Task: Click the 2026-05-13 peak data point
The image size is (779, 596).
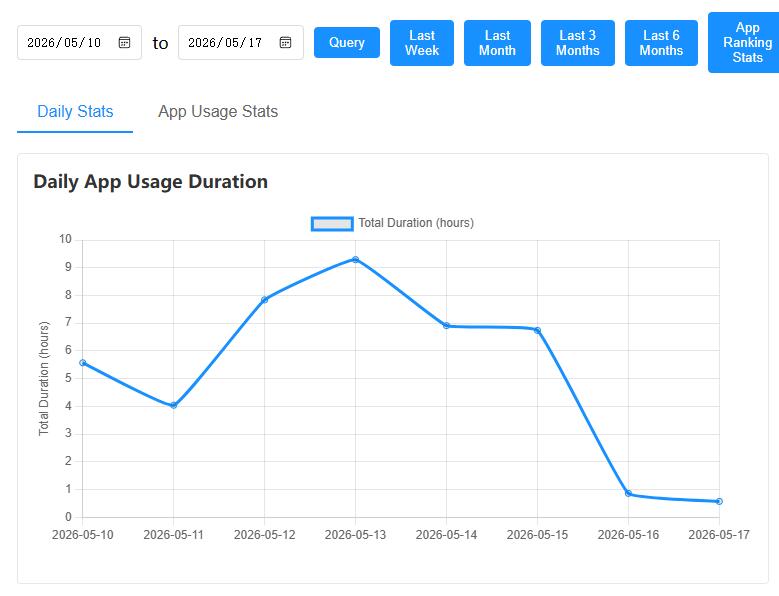Action: pyautogui.click(x=355, y=260)
